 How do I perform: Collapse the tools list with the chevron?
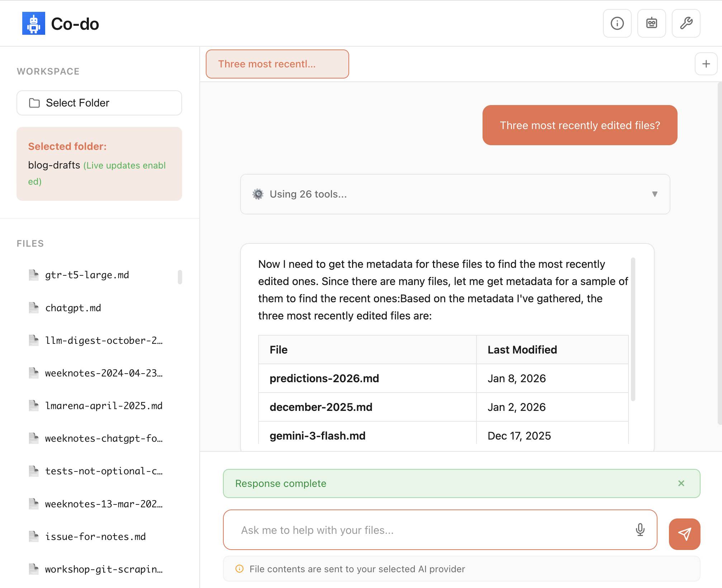[x=655, y=194]
